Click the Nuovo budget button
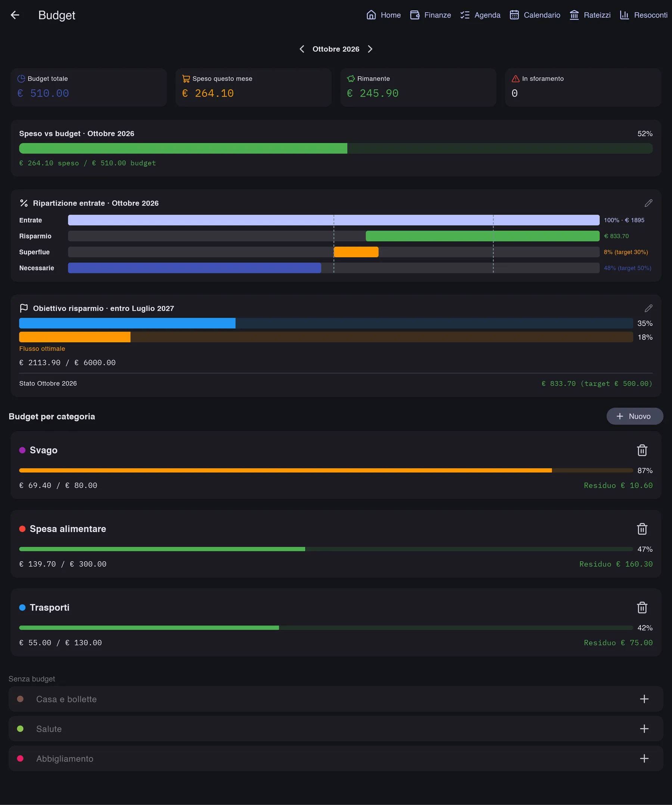This screenshot has height=805, width=672. coord(634,416)
